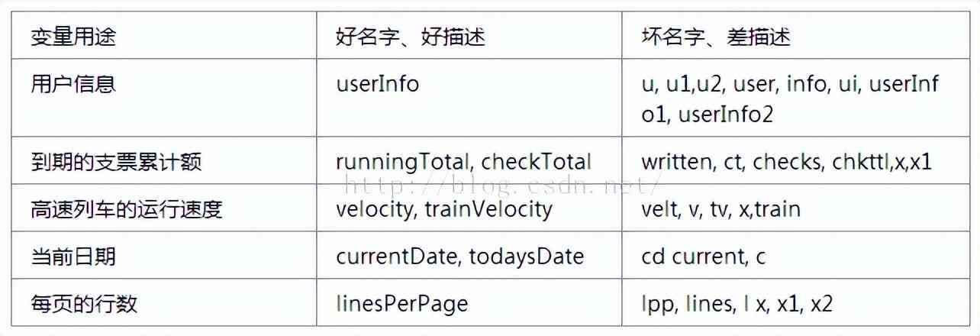Select the cd current, c cell
Screen dimensions: 980x336
(x=703, y=256)
